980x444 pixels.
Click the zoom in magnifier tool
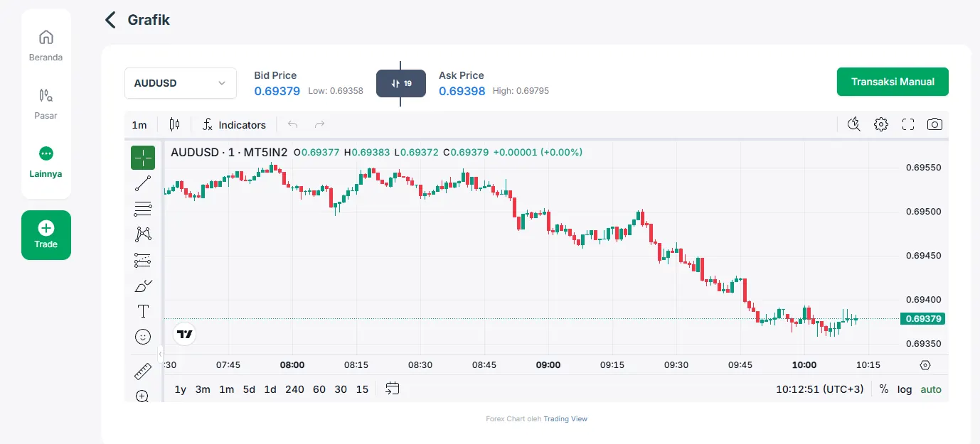click(143, 395)
